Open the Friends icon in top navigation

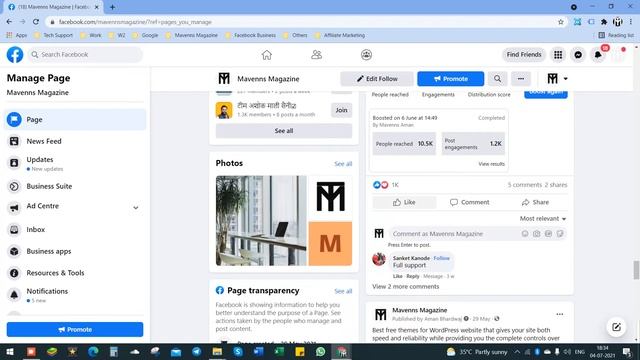click(316, 55)
